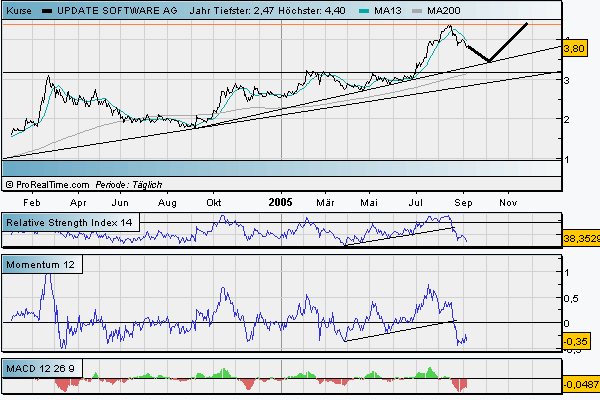The width and height of the screenshot is (600, 400).
Task: Click the black UPDATE SOFTWARE AG legend swatch
Action: point(47,11)
